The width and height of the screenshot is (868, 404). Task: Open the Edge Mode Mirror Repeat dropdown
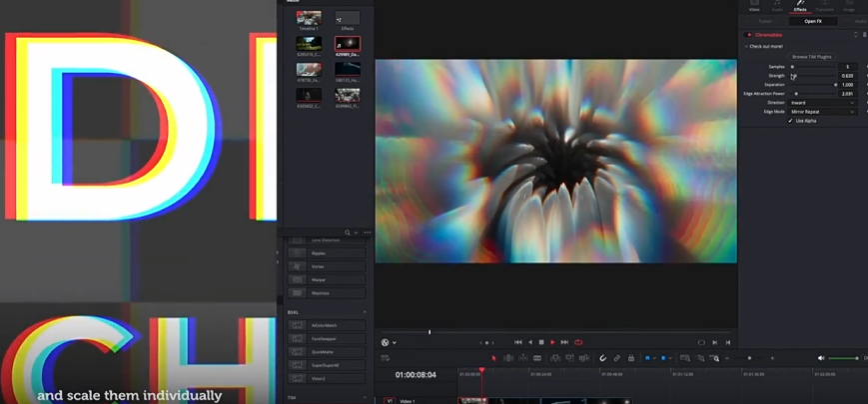[x=822, y=111]
